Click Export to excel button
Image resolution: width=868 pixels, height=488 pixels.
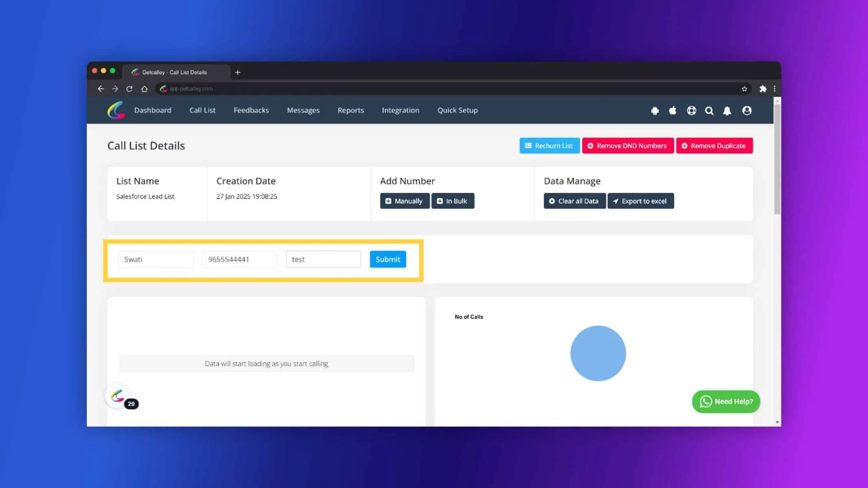(641, 201)
